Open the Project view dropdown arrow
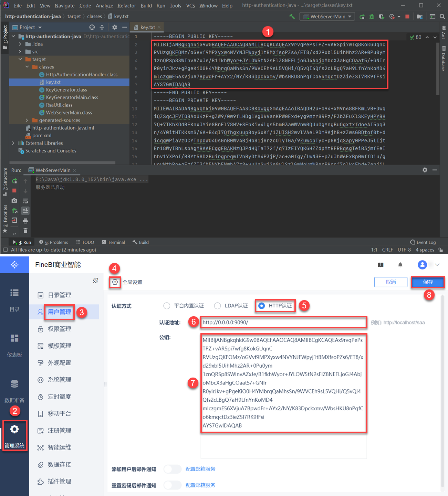Viewport: 448px width, 496px height. coord(40,28)
